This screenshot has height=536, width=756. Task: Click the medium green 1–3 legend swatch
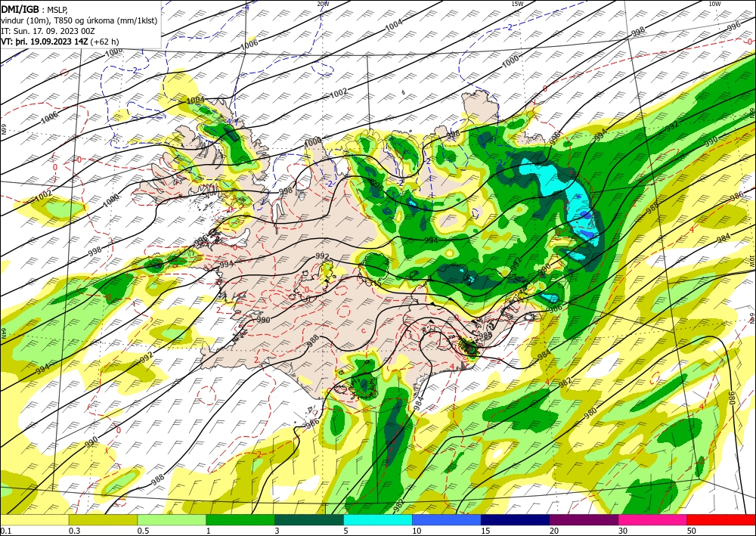click(240, 520)
